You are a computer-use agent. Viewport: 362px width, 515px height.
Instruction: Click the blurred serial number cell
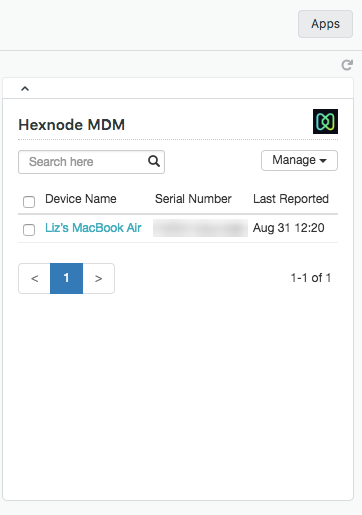click(200, 228)
